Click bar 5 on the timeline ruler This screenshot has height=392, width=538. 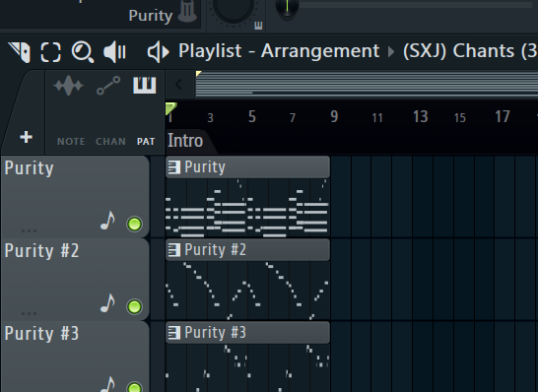point(252,117)
